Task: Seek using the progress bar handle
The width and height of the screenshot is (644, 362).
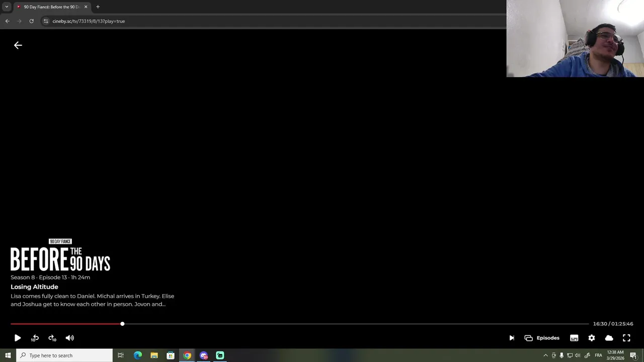Action: pos(122,324)
